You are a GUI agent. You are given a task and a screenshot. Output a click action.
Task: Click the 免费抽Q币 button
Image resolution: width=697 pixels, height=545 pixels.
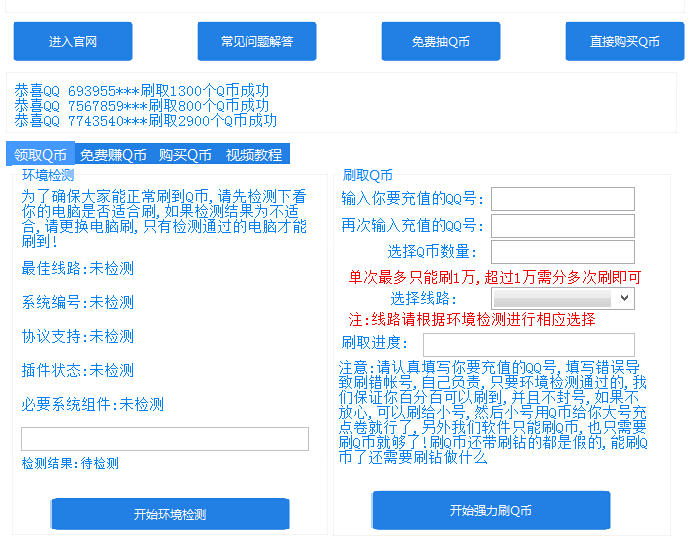[x=441, y=41]
